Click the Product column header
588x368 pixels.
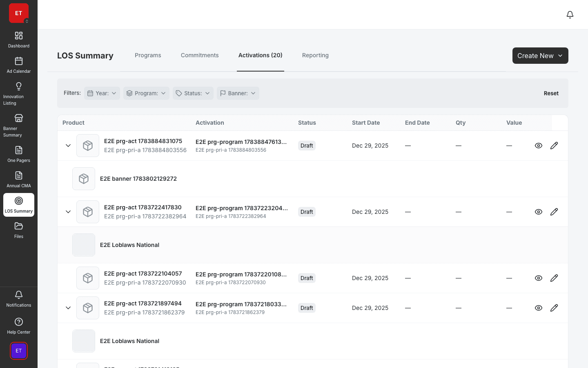click(73, 123)
